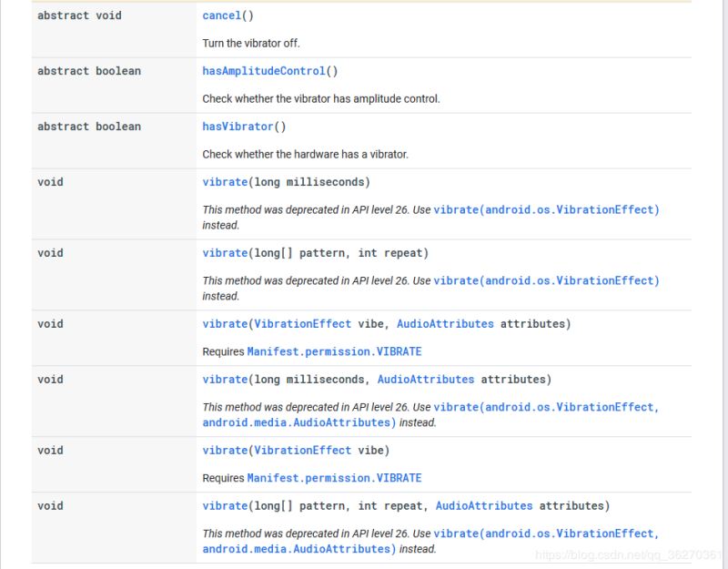This screenshot has height=569, width=728.
Task: Open Manifest.permission.VIBRATE under vibrate(VibrationEffect vibe)
Action: [x=334, y=478]
